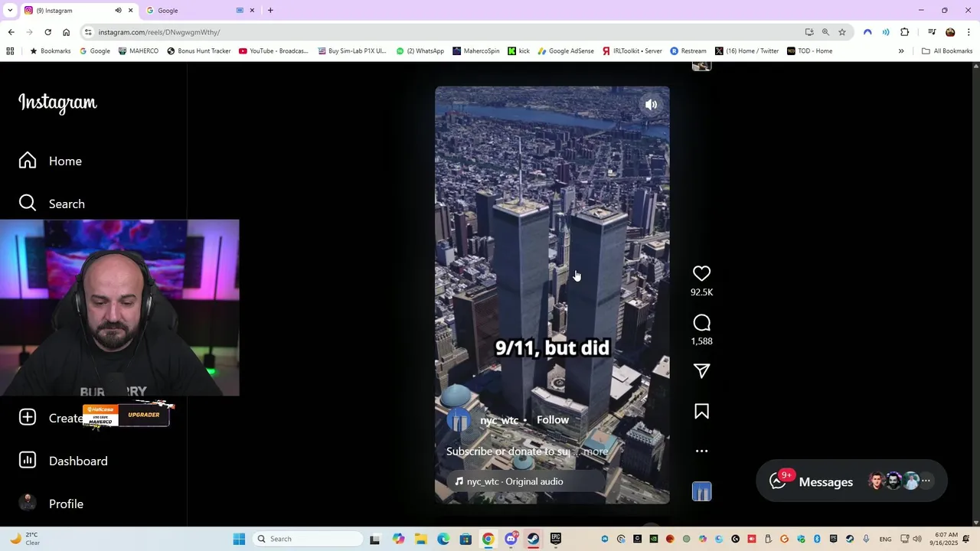Open the taskbar clock and date
980x551 pixels.
point(946,539)
